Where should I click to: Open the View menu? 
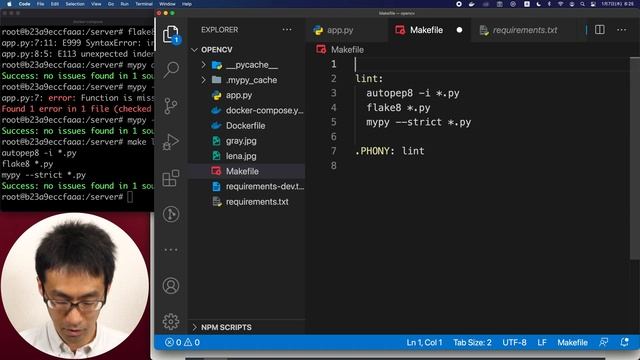click(x=96, y=4)
